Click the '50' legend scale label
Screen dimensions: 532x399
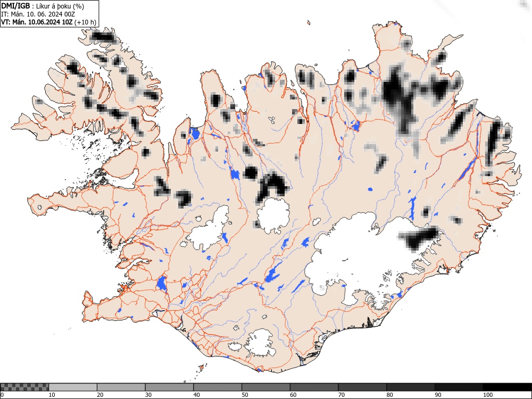tap(245, 395)
